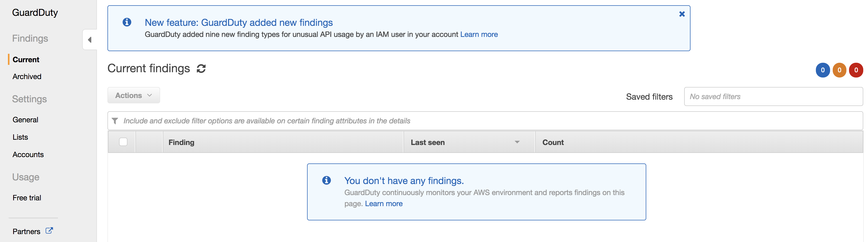
Task: Click the filter funnel icon
Action: click(115, 121)
